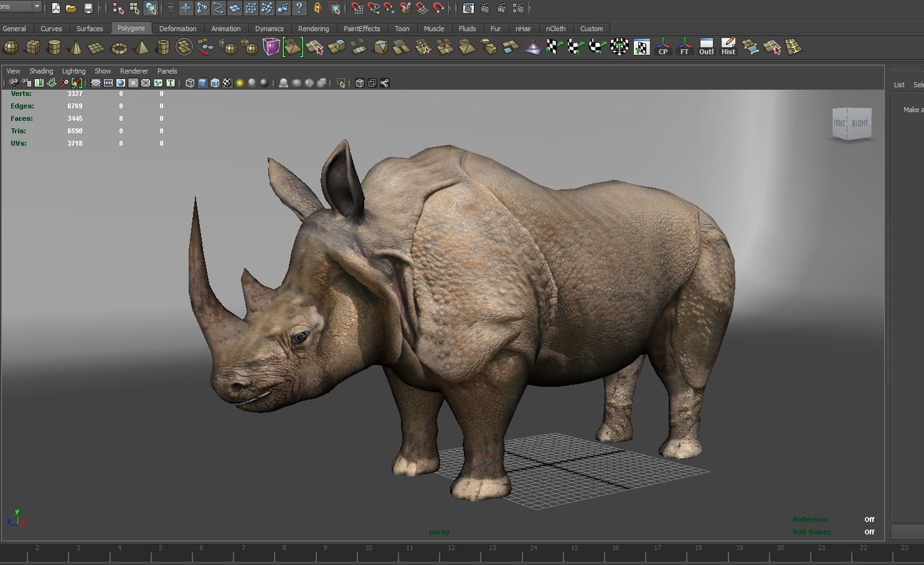Click the lock selection padlock icon

317,8
